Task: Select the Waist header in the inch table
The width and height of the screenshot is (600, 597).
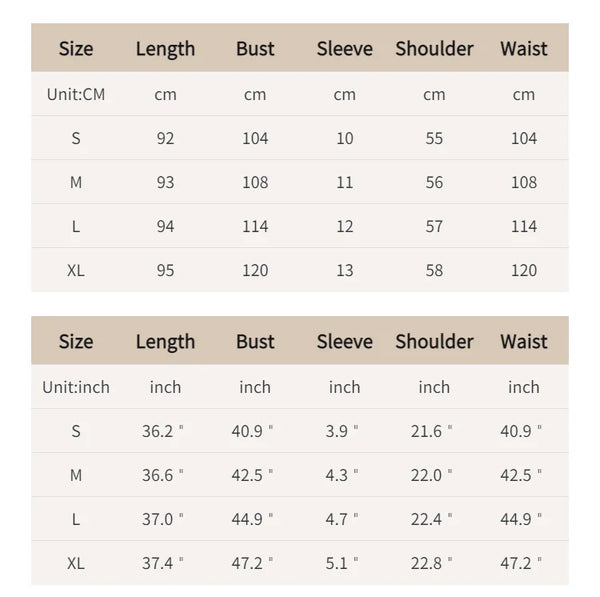Action: tap(524, 341)
